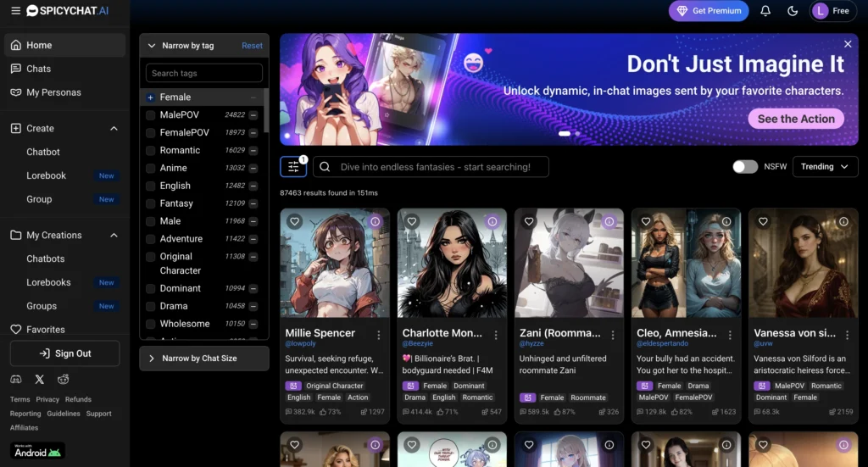Open the Guidelines link
This screenshot has height=467, width=868.
[63, 414]
